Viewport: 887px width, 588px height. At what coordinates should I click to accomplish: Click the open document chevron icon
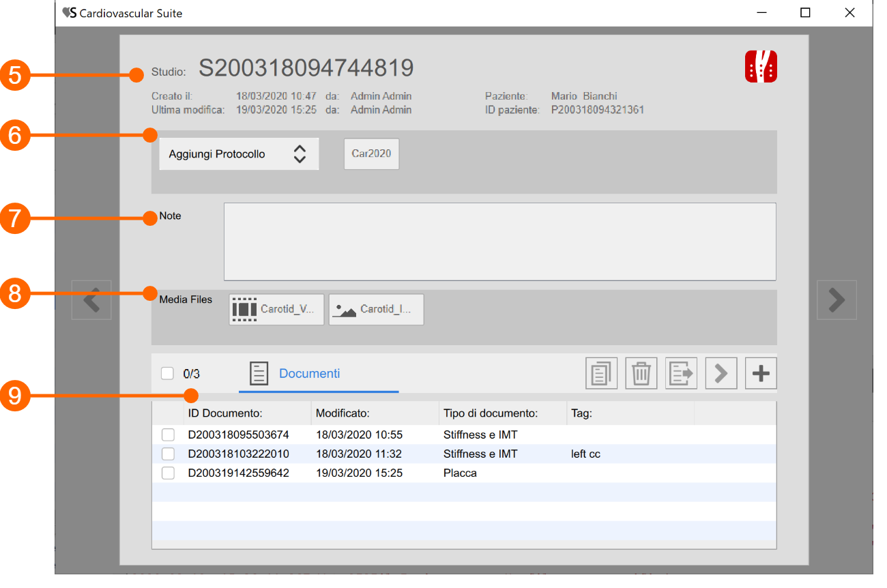tap(721, 374)
